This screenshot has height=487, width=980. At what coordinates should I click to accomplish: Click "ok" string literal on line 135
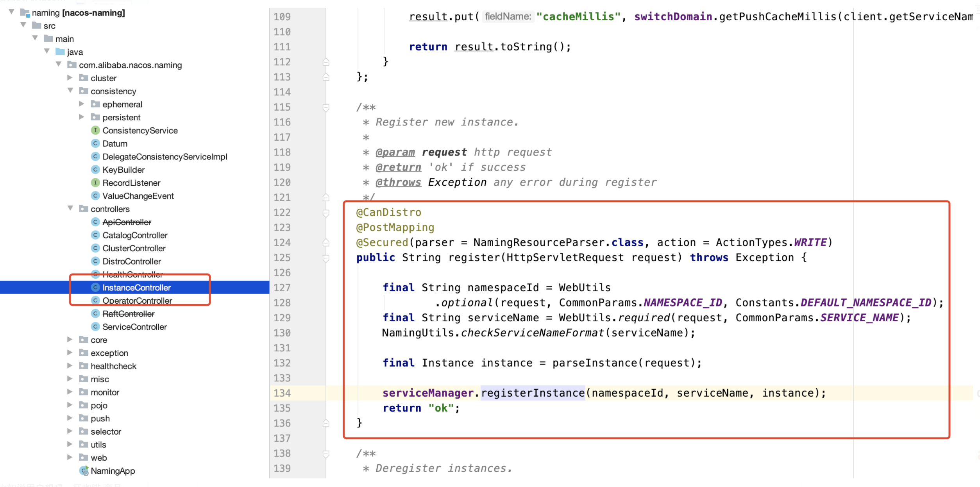[441, 408]
